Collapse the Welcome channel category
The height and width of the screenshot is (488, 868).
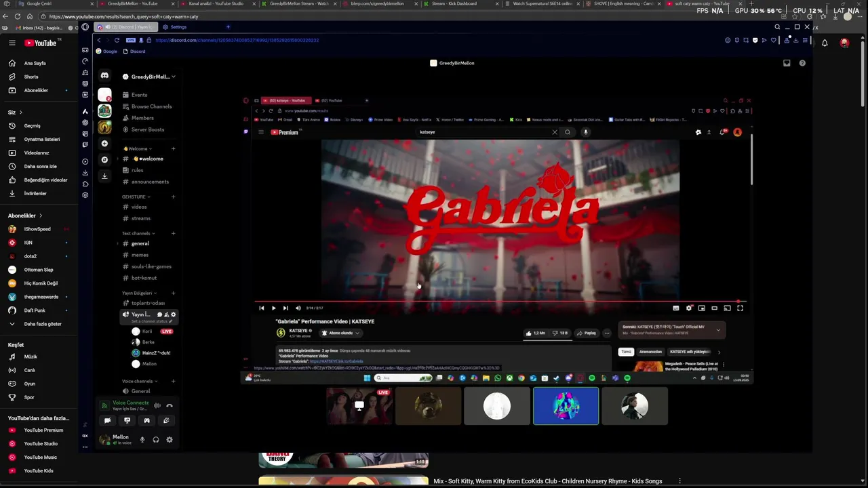[138, 148]
